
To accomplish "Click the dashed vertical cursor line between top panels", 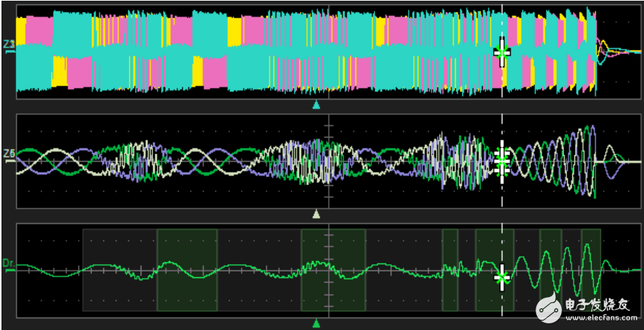I will tap(502, 106).
